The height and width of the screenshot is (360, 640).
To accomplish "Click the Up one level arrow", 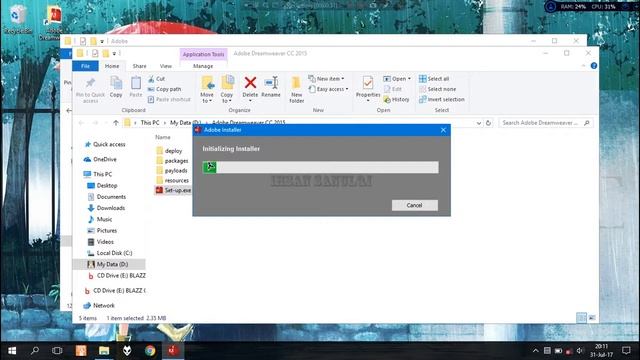I will coord(116,123).
